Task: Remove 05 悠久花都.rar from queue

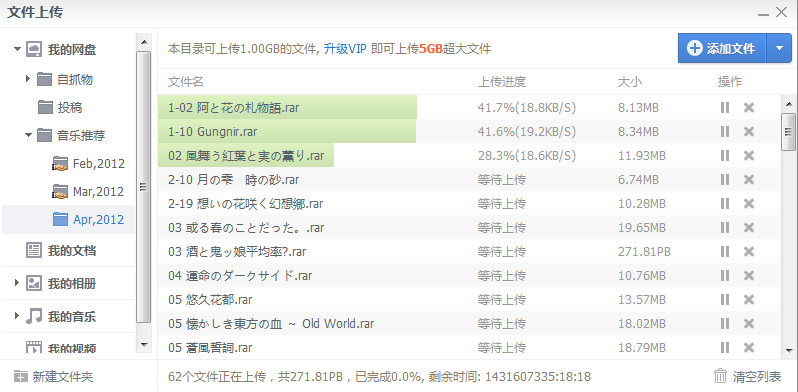Action: click(x=749, y=299)
